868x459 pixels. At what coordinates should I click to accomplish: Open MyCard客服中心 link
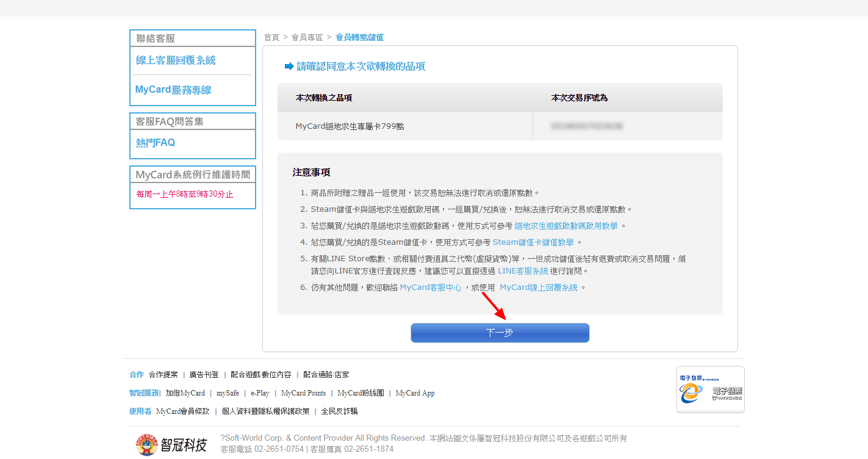point(431,287)
